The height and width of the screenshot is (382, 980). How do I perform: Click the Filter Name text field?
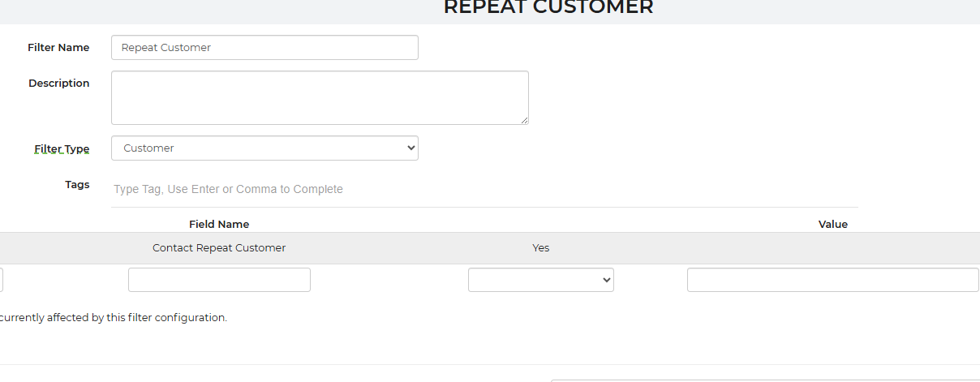point(264,48)
